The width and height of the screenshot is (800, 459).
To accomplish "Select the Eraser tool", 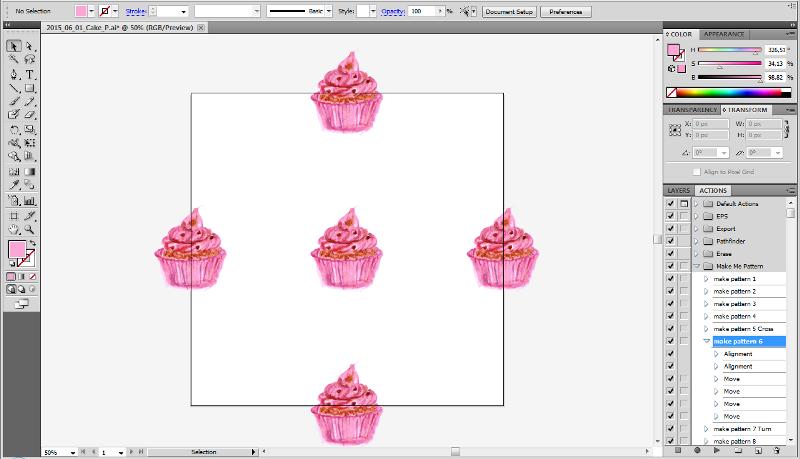I will tap(30, 115).
